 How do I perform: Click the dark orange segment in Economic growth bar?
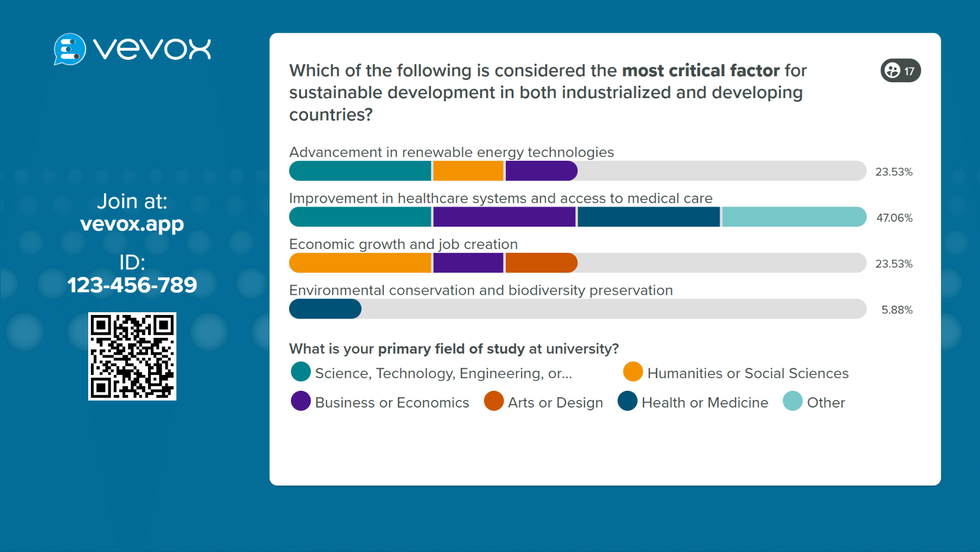[x=541, y=263]
